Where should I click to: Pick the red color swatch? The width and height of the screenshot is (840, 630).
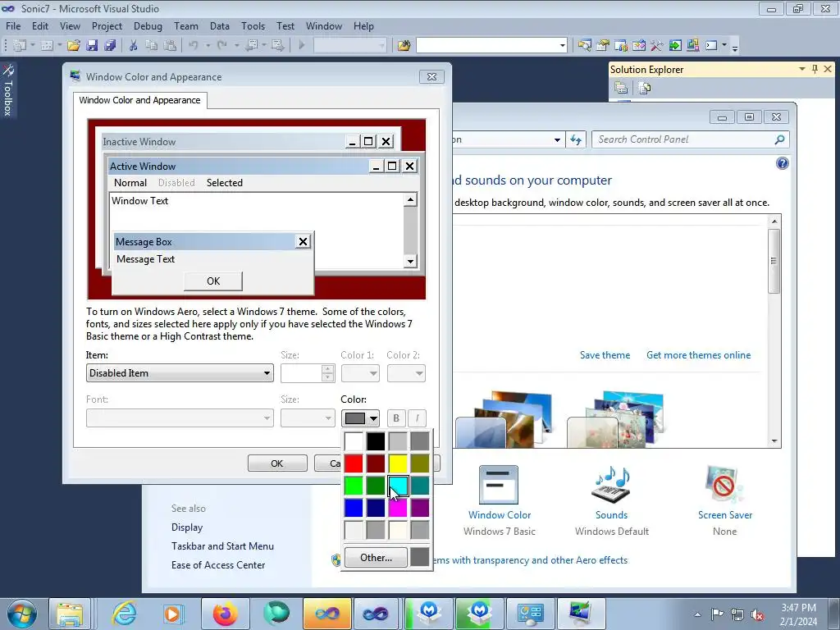pos(354,463)
